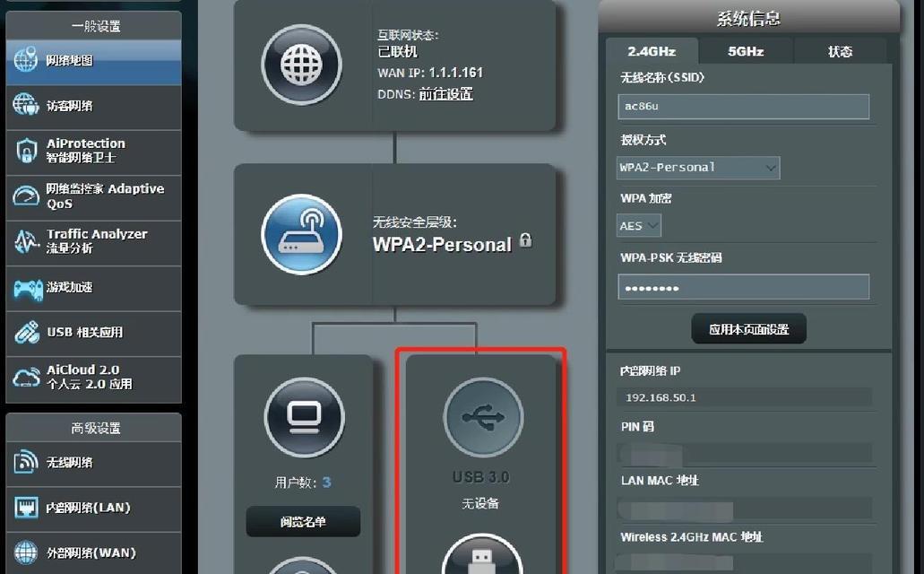Open the Network Map (网络地图) menu item
Viewport: 924px width, 574px height.
(x=94, y=62)
